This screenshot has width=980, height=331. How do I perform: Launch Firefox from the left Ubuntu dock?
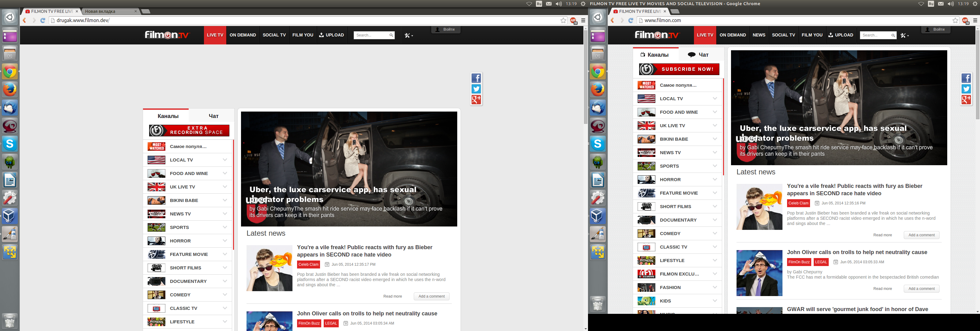[10, 89]
